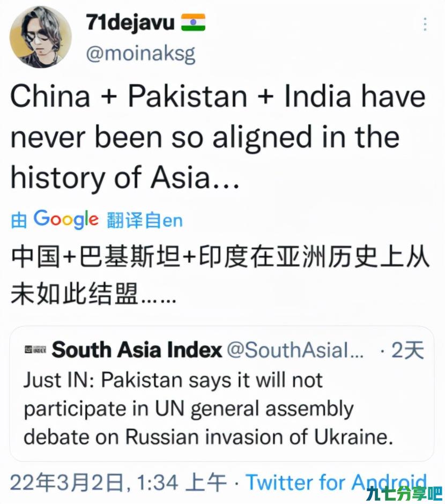This screenshot has height=504, width=445.
Task: Click the 由 character before Google
Action: click(x=19, y=220)
